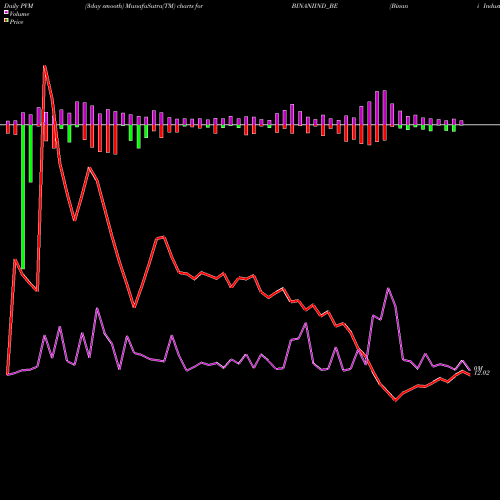Click the '(3day smooth) MunafaSutra(TM) charts for' text
Image resolution: width=500 pixels, height=500 pixels.
(x=144, y=6)
